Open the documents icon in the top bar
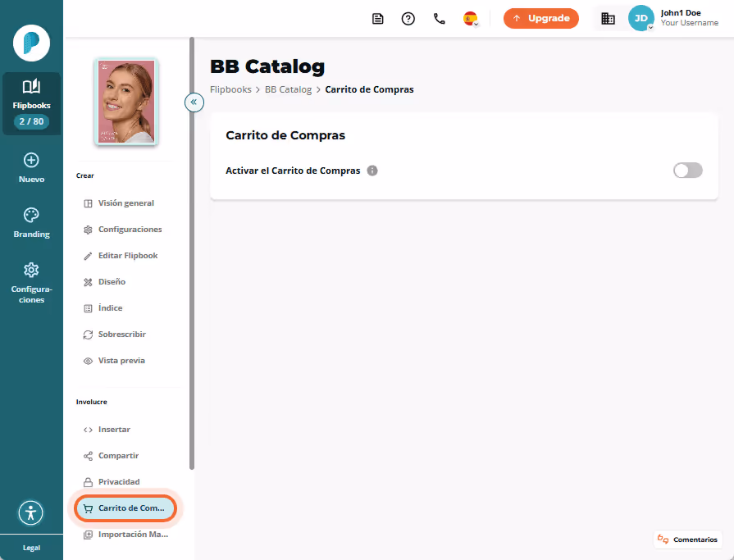Screen dimensions: 734x560 point(378,19)
